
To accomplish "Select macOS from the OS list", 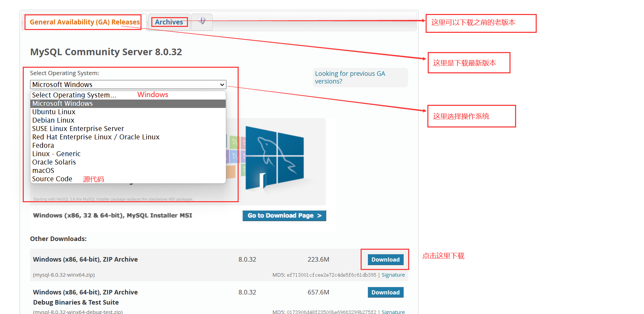I will [x=128, y=170].
